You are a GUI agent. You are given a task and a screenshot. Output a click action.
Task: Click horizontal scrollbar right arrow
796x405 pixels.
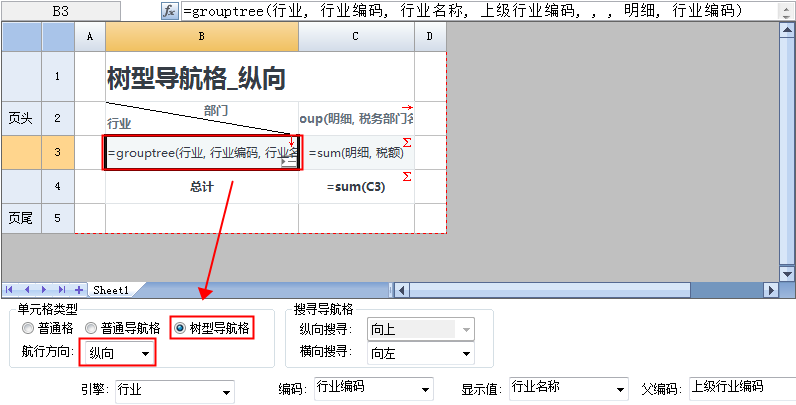771,290
